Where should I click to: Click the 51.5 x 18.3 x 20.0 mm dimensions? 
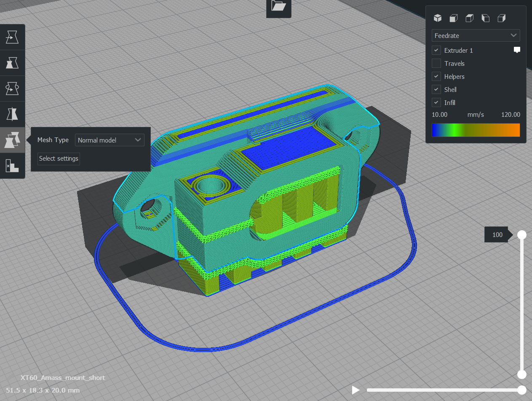pos(43,390)
